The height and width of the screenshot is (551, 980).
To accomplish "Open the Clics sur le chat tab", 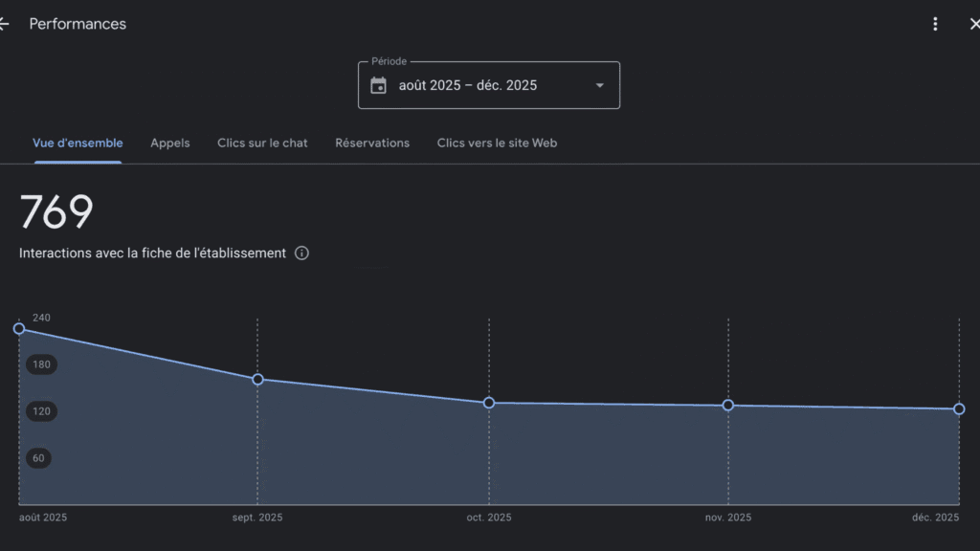I will tap(262, 143).
